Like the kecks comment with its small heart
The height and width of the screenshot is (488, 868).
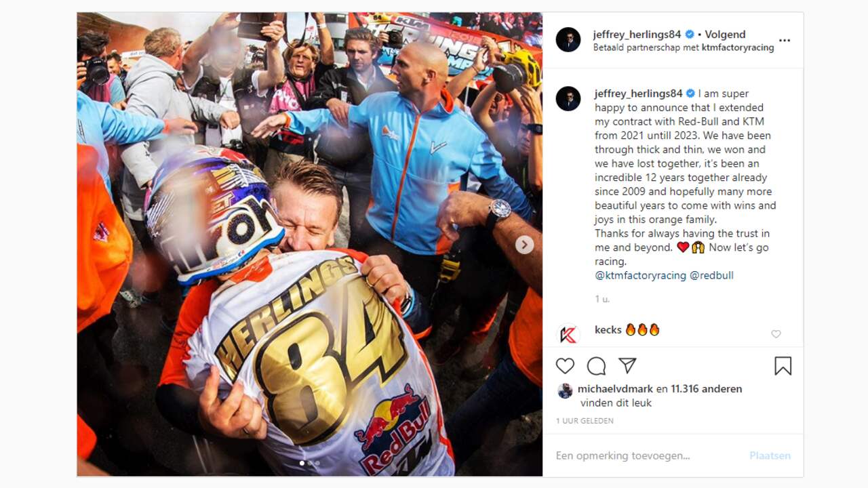point(776,334)
